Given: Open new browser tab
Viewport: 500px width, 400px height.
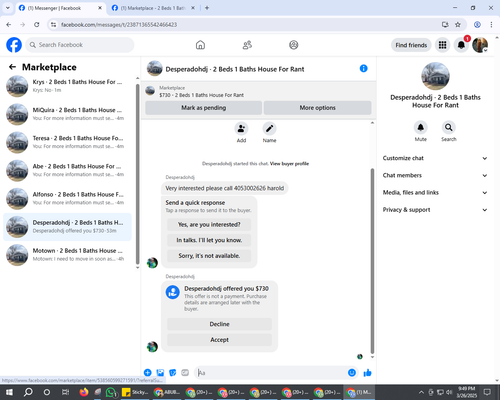Looking at the screenshot, I should click(x=207, y=8).
